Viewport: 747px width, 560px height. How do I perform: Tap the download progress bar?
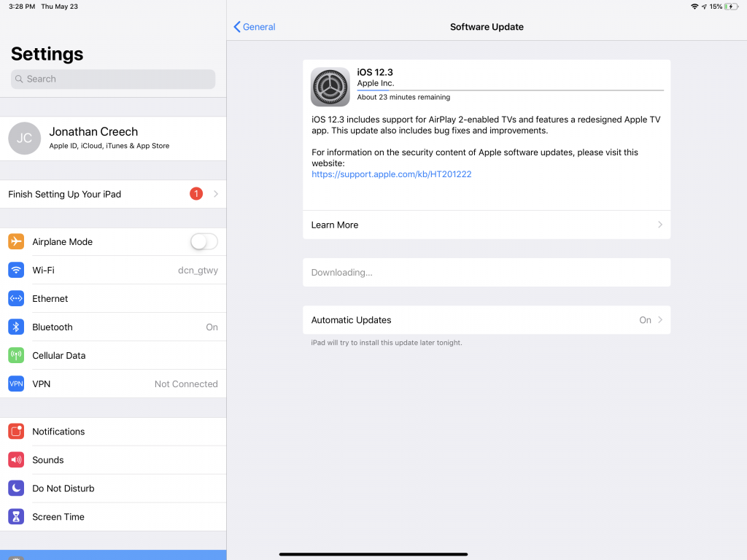click(x=510, y=90)
